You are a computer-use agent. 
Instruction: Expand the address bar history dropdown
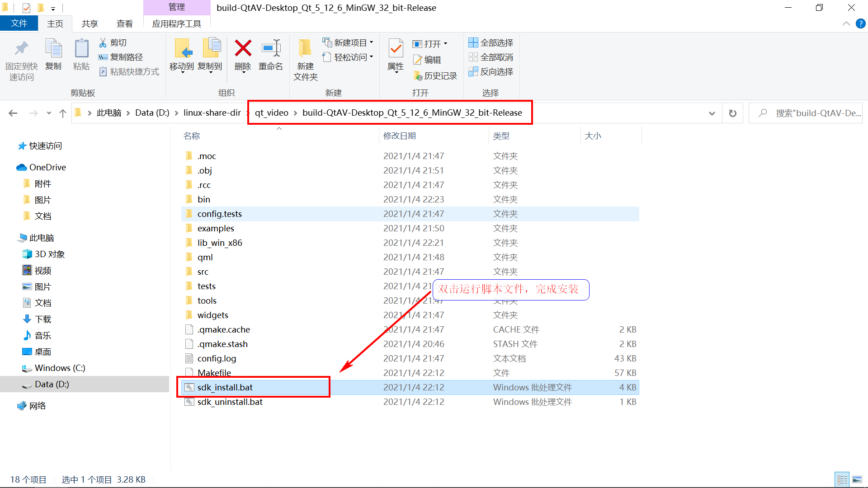712,113
